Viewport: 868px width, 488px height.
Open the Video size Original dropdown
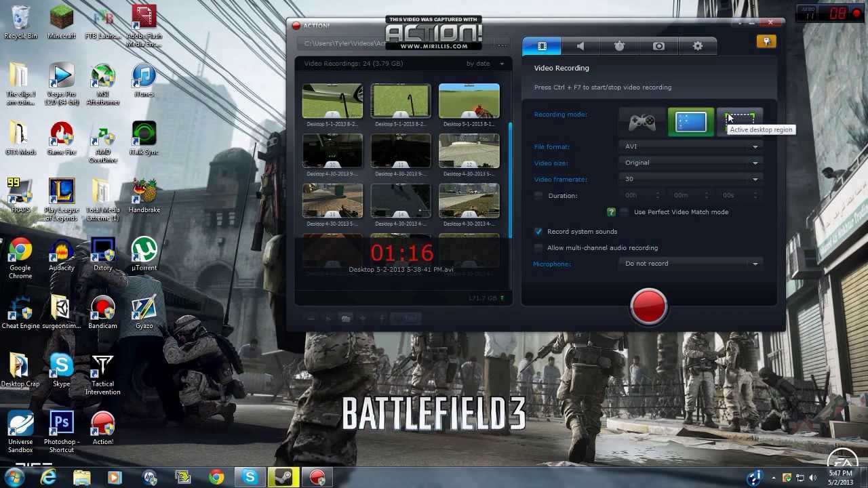click(x=691, y=163)
